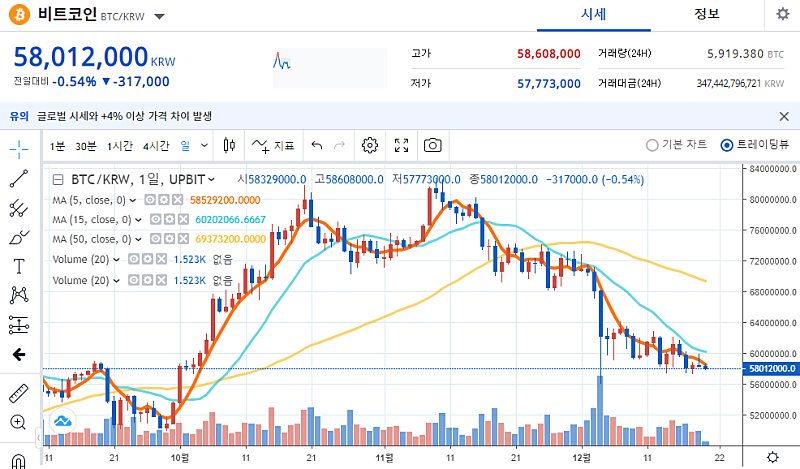Open price axis settings gear at chart bottom
Viewport: 800px width, 469px height.
(x=772, y=457)
